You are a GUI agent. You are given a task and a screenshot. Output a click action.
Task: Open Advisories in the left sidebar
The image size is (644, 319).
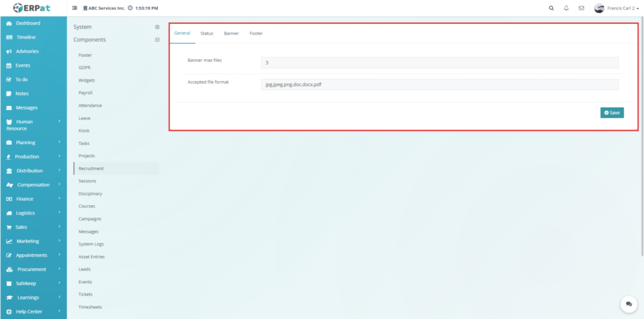pos(27,51)
